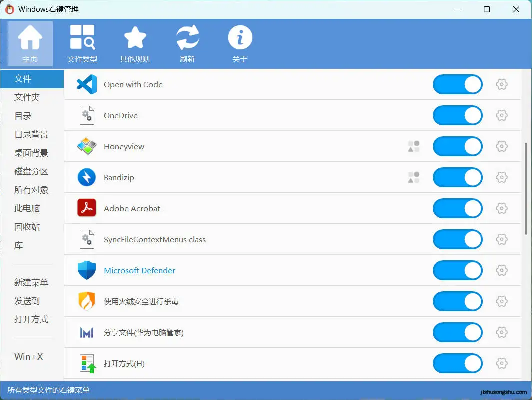Click the submenu icon in Honeyview row
This screenshot has height=400, width=532.
pos(414,146)
